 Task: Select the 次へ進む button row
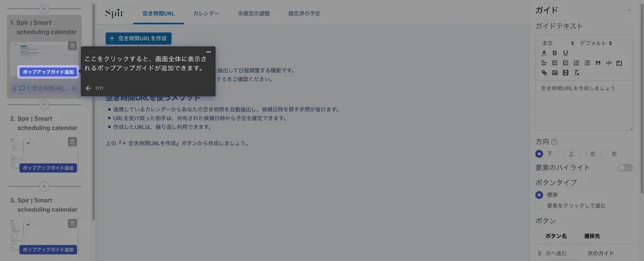click(584, 253)
